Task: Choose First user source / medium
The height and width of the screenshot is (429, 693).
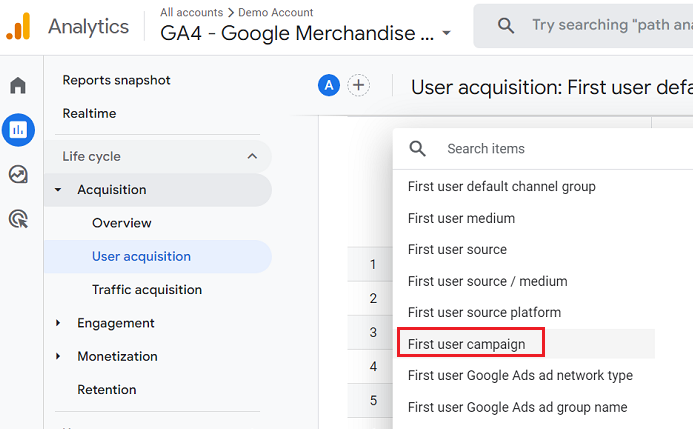Action: 487,281
